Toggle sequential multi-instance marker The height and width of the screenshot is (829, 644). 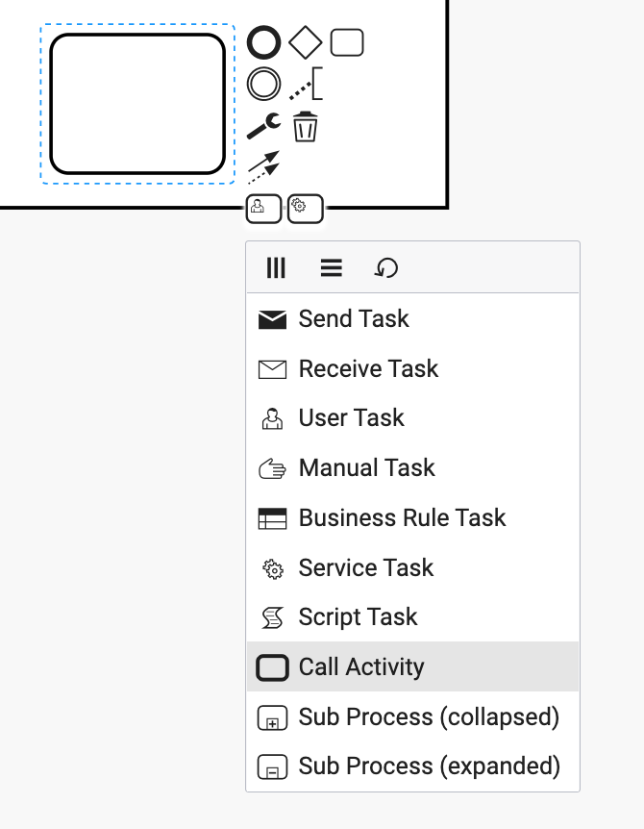pyautogui.click(x=332, y=267)
